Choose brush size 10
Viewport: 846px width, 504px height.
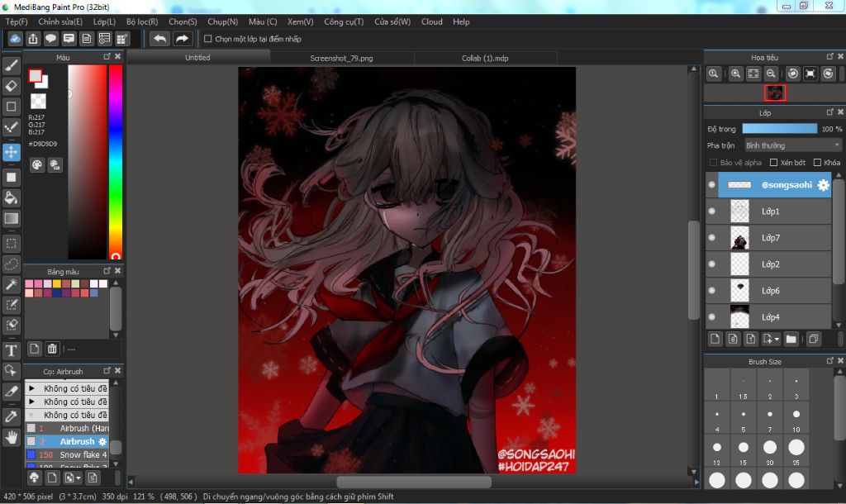[x=796, y=419]
